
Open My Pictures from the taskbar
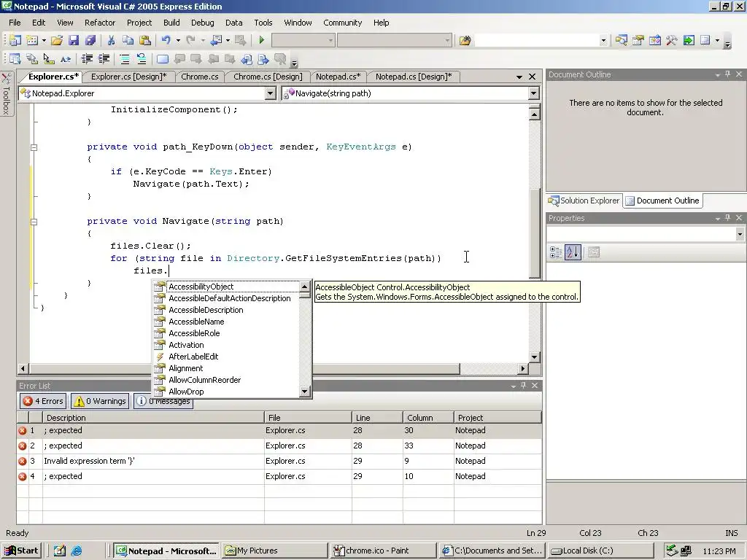(x=274, y=551)
